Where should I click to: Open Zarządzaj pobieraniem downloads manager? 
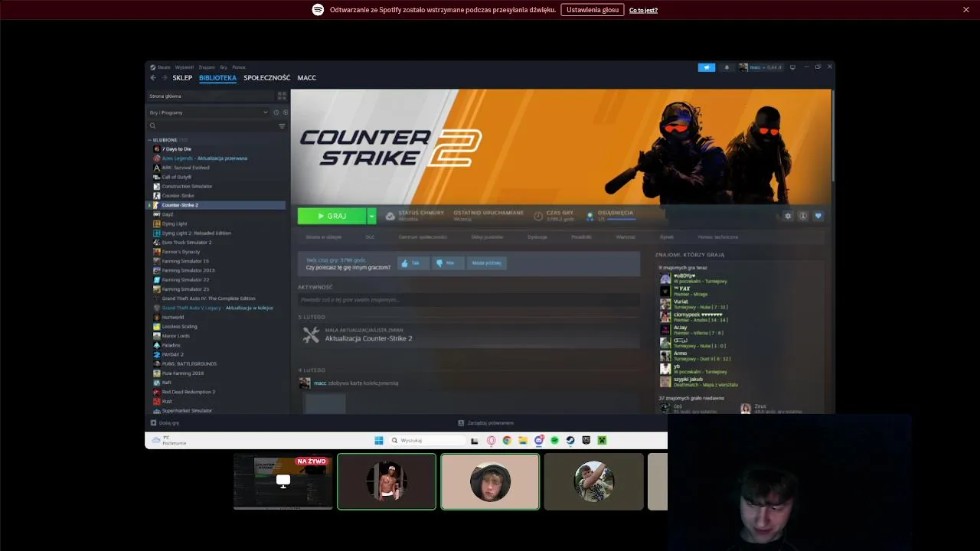pos(485,423)
